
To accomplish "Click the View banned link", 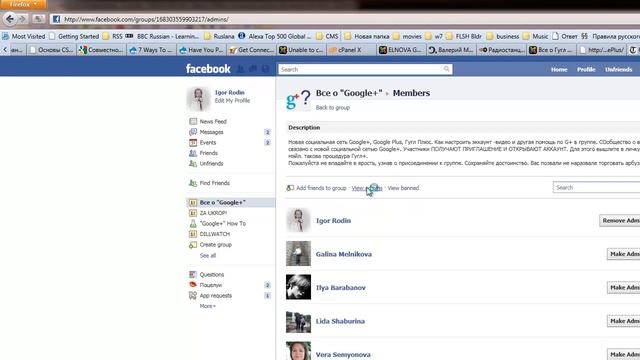I will (x=403, y=188).
